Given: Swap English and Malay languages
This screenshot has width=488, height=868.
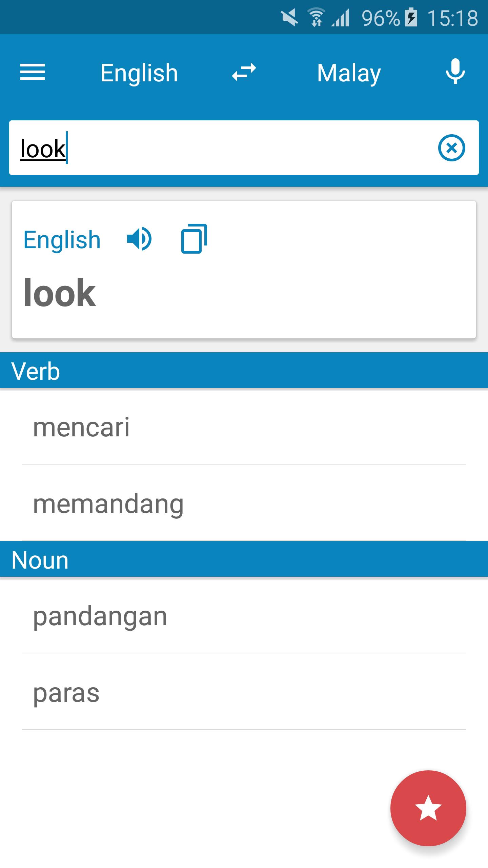Looking at the screenshot, I should (x=244, y=72).
